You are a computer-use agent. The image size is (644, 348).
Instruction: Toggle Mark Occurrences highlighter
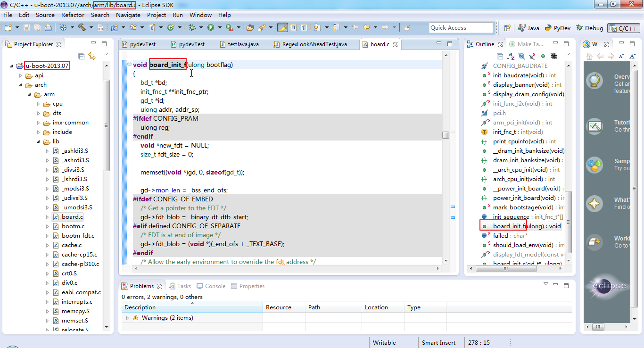[x=283, y=28]
